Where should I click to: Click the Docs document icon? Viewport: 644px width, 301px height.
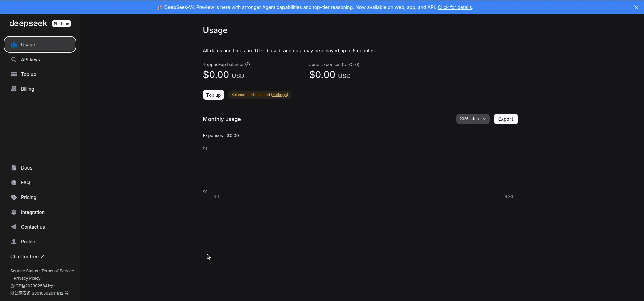tap(14, 168)
